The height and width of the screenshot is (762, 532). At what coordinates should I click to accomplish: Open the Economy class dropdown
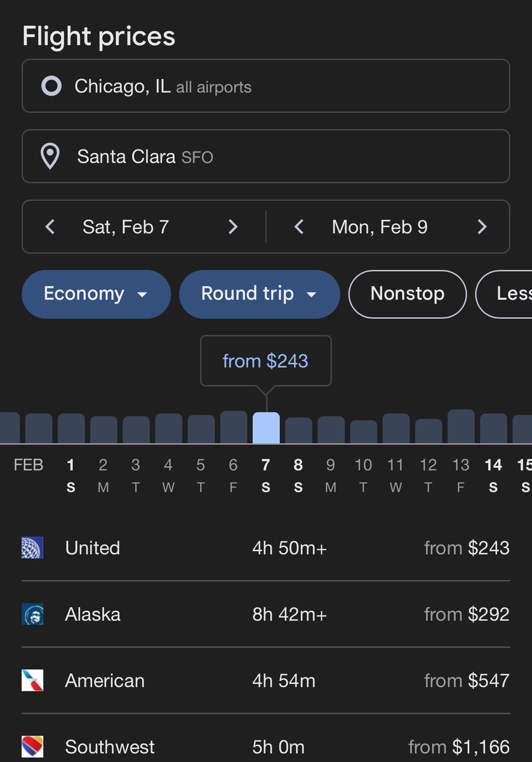point(96,294)
